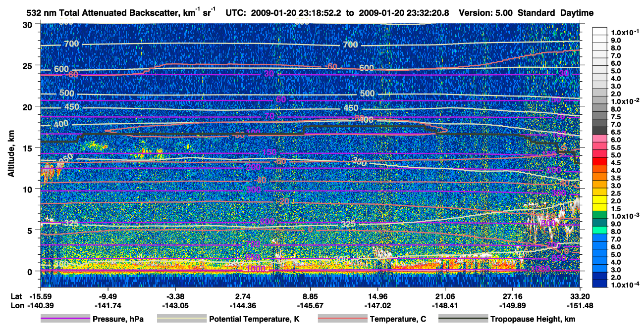Pick the pure red colorbar swatch
Viewport: 644px width, 330px height.
(x=600, y=160)
